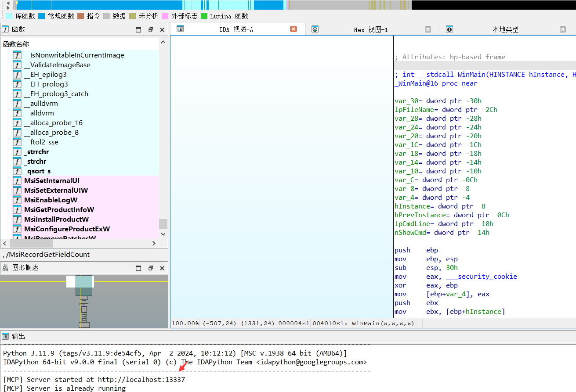Click the graph overview thumbnail node
576x392 pixels.
84,285
